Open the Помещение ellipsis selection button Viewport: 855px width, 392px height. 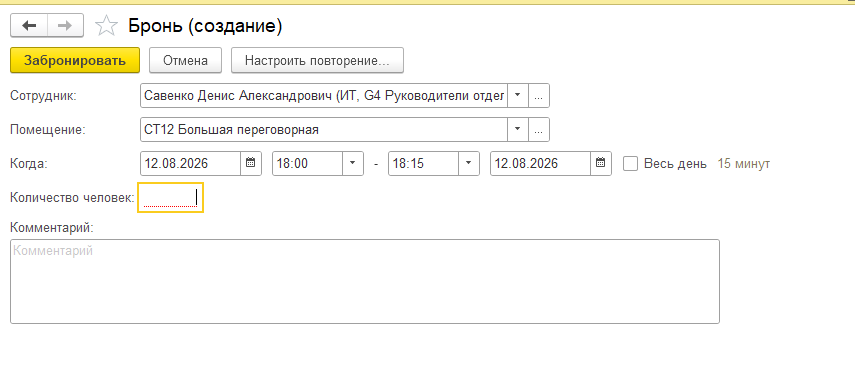point(539,130)
